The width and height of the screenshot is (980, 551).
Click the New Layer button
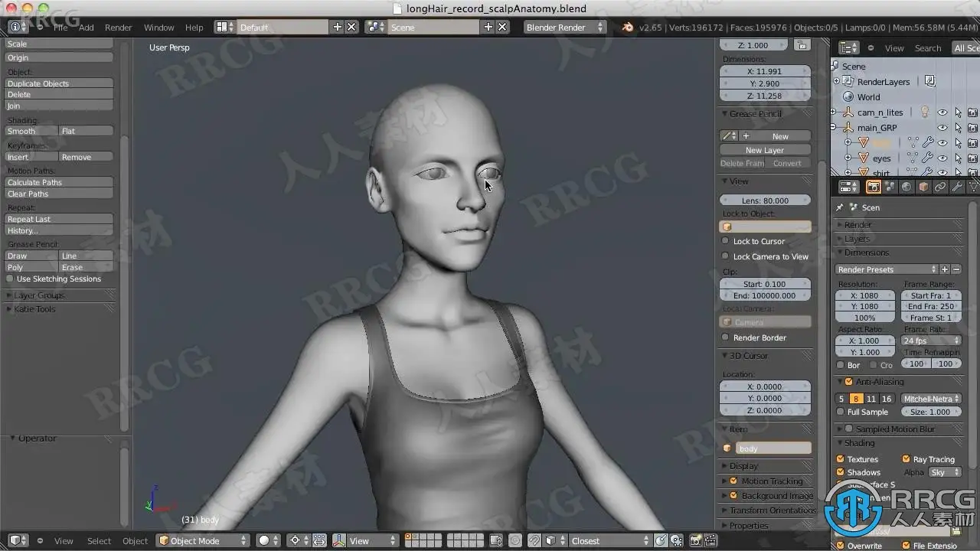(x=765, y=150)
